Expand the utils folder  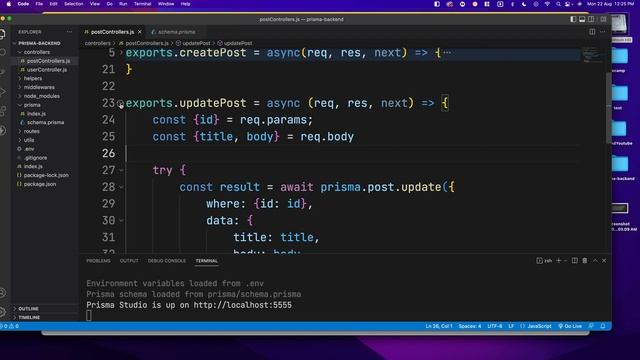pos(29,140)
